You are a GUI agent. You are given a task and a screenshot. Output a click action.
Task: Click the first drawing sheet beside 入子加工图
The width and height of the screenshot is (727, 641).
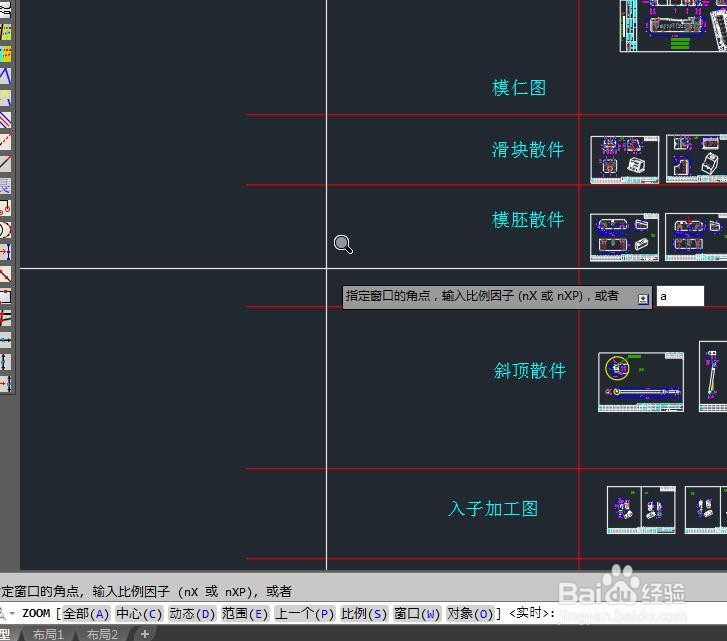tap(641, 510)
